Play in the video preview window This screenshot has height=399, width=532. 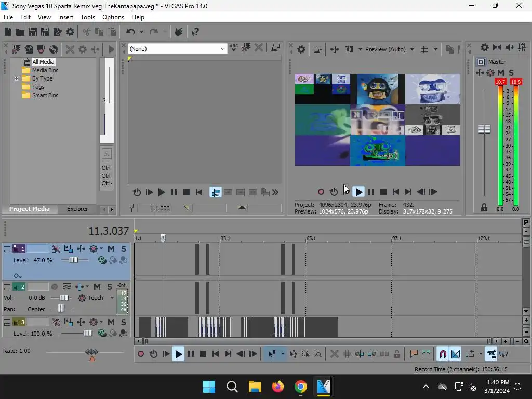point(358,192)
